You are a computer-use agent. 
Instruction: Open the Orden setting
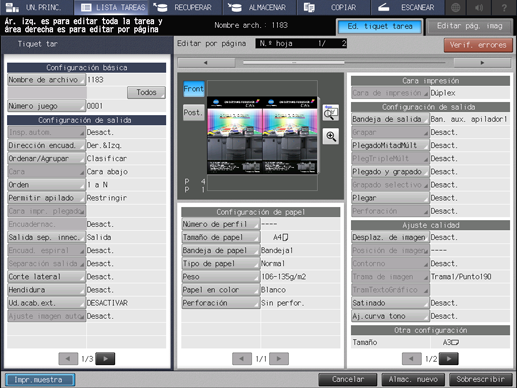pyautogui.click(x=47, y=185)
